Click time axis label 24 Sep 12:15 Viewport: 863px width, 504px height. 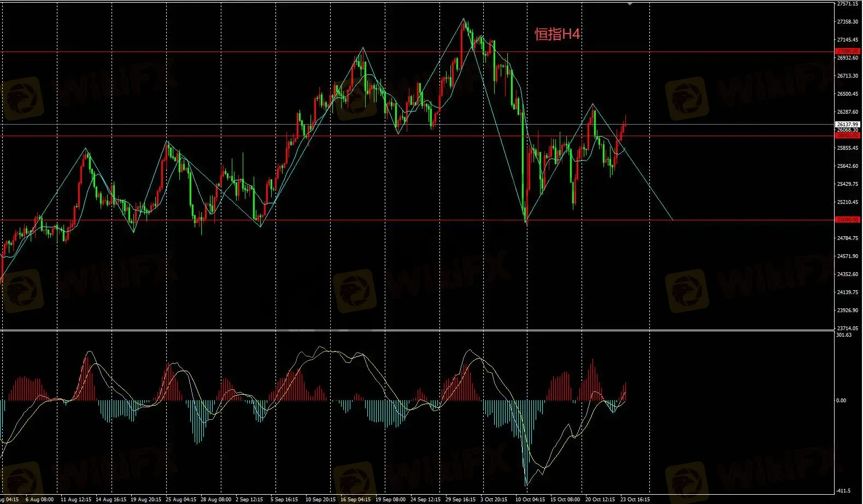pyautogui.click(x=425, y=500)
